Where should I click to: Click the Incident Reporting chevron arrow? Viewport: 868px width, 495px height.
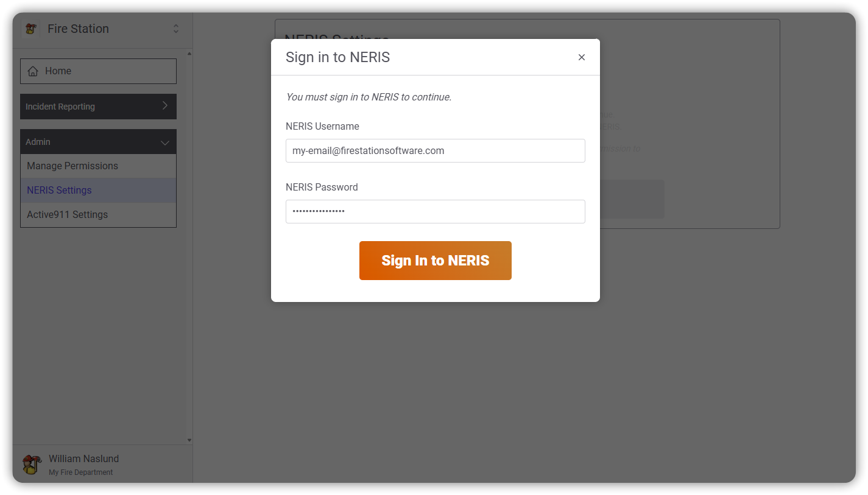(164, 106)
